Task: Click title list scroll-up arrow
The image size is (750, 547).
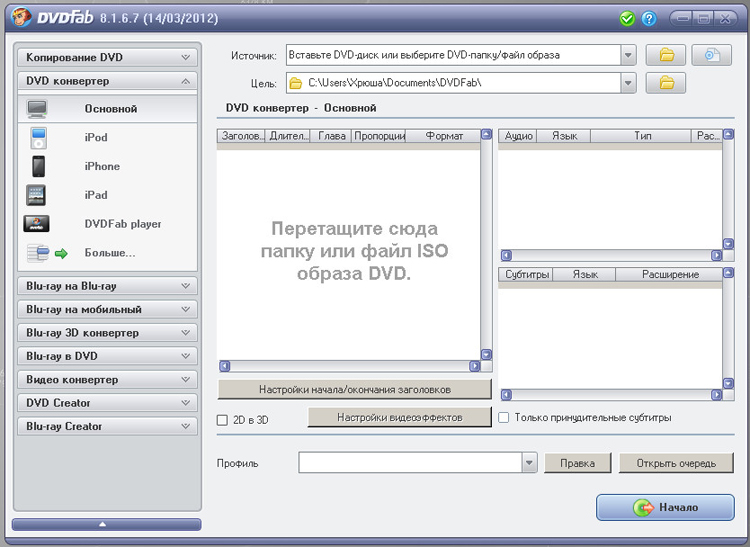Action: coord(486,134)
